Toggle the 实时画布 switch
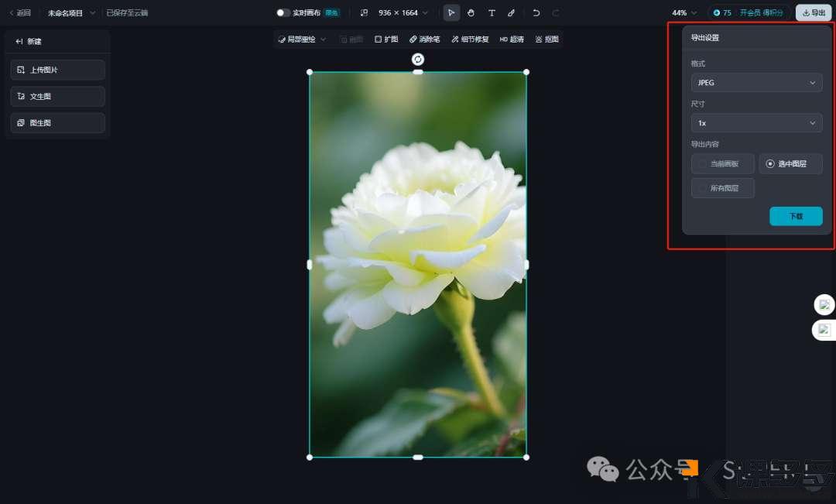Image resolution: width=836 pixels, height=504 pixels. [x=283, y=13]
